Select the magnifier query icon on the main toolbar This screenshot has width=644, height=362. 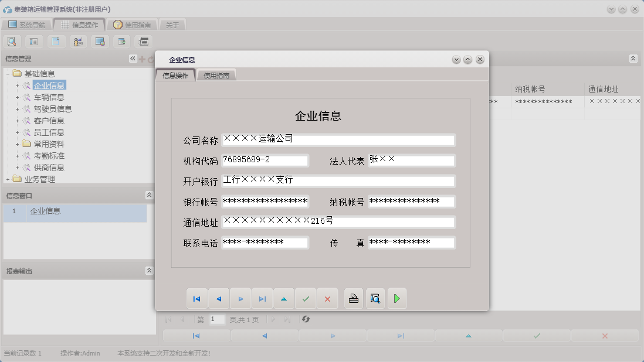[x=12, y=41]
